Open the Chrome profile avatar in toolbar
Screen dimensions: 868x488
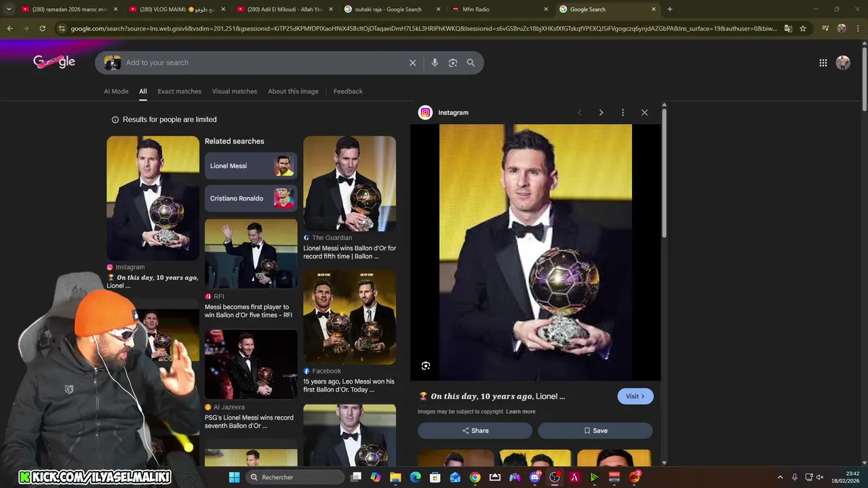coord(842,28)
